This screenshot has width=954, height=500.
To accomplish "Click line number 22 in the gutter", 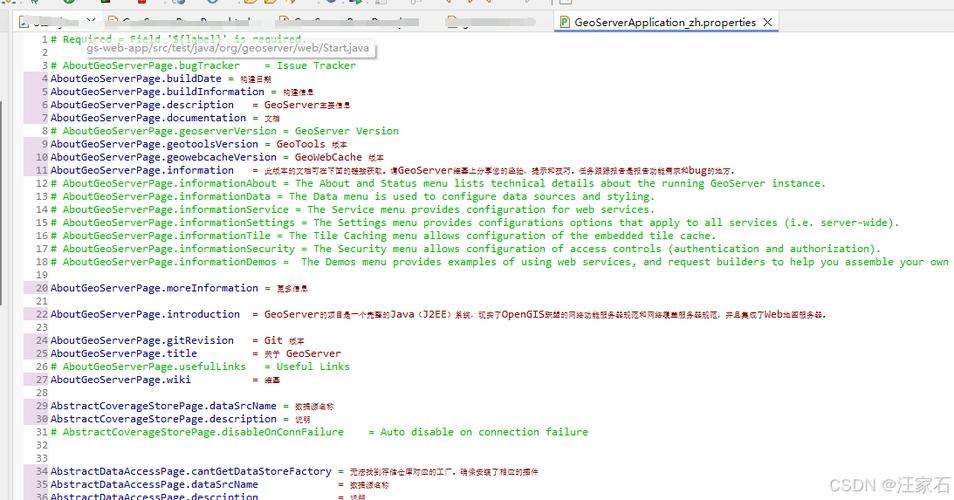I will coord(41,314).
